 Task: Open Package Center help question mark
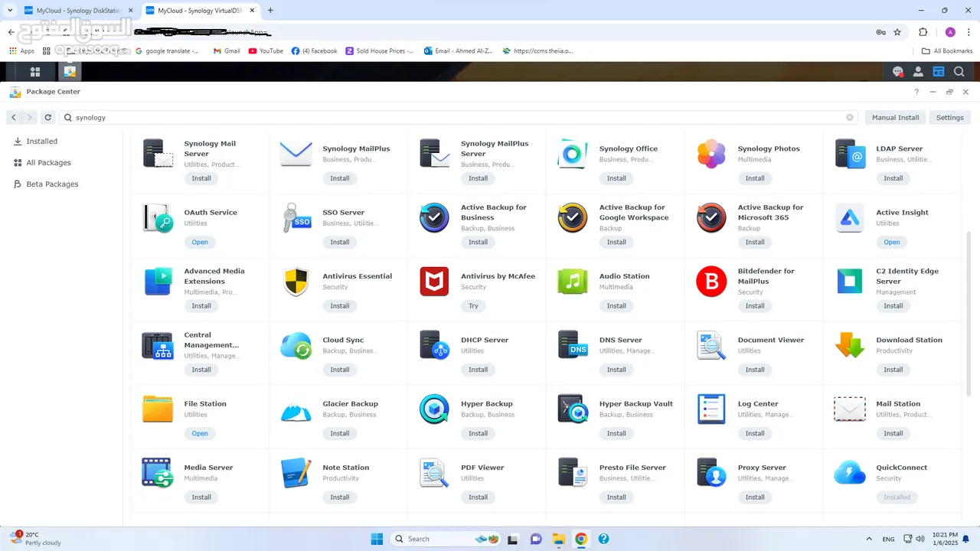tap(916, 92)
